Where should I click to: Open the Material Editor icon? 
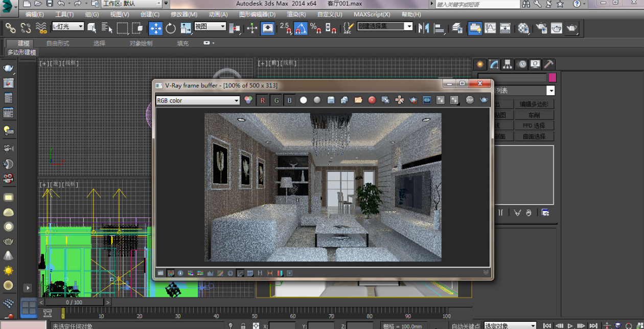pos(523,28)
